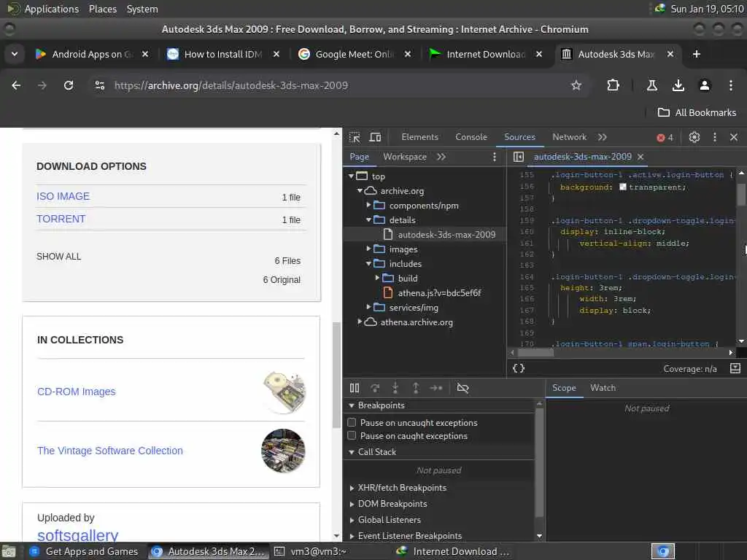
Task: Collapse the top frame tree node
Action: coord(351,176)
